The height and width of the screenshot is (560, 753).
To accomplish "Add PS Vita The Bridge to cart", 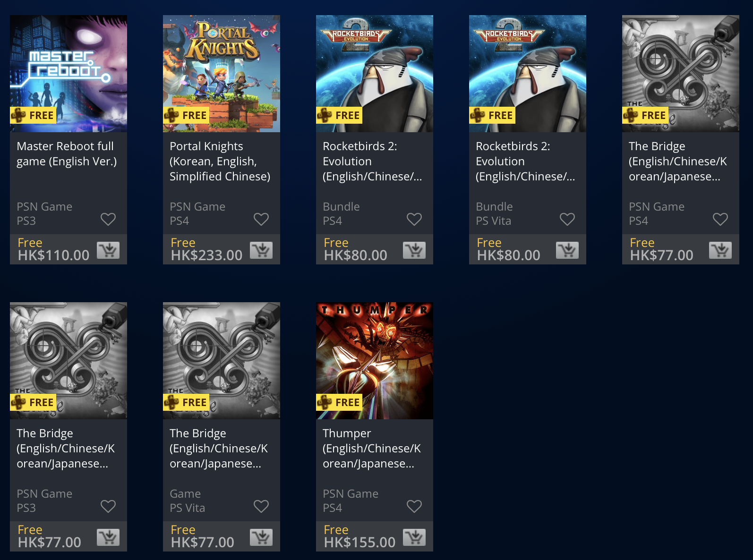I will tap(261, 537).
